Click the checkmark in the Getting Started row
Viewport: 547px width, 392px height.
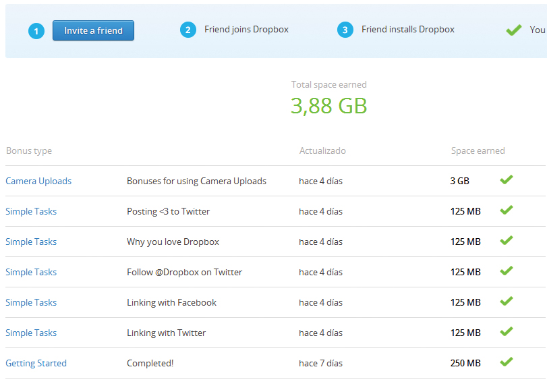click(507, 362)
